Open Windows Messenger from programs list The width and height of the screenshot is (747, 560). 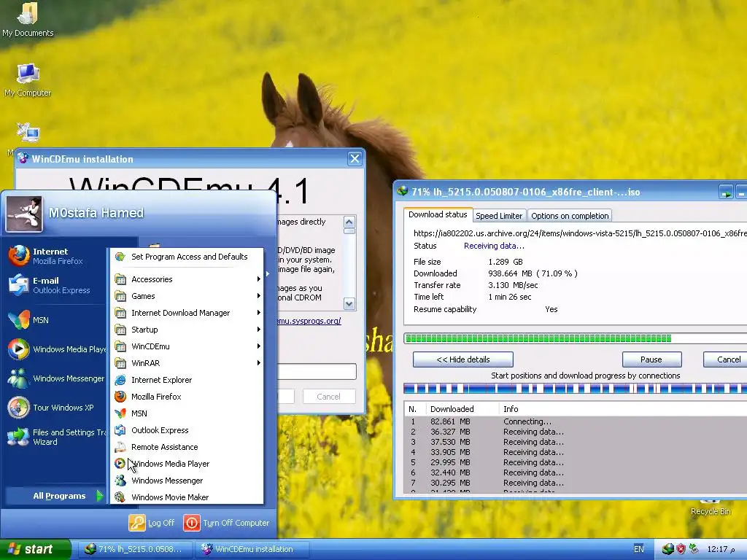187,481
